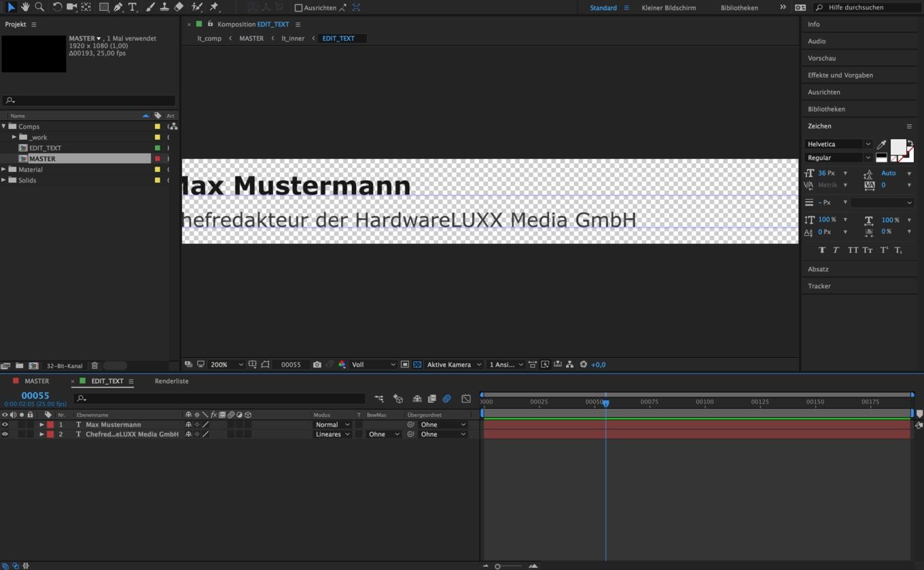
Task: Select the Brush tool
Action: 150,7
